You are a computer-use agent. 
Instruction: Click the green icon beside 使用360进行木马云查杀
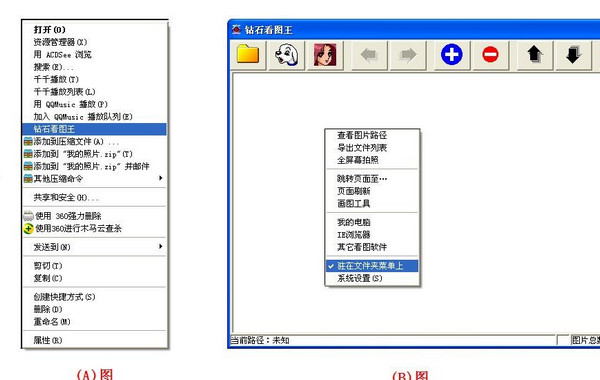(x=28, y=228)
